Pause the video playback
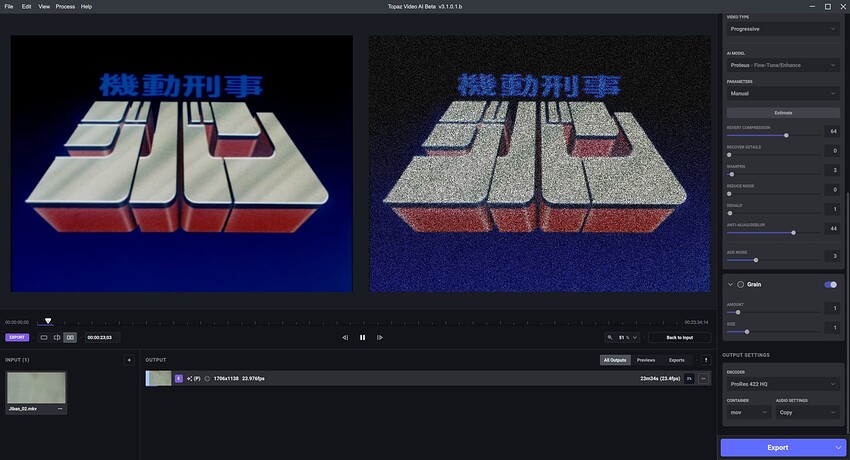 pos(362,338)
